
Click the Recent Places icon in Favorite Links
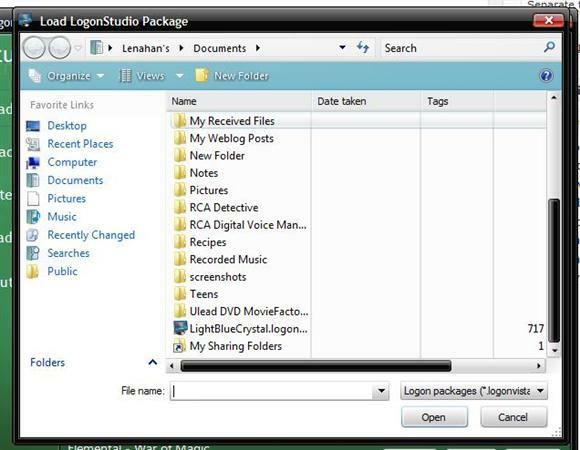[x=33, y=144]
